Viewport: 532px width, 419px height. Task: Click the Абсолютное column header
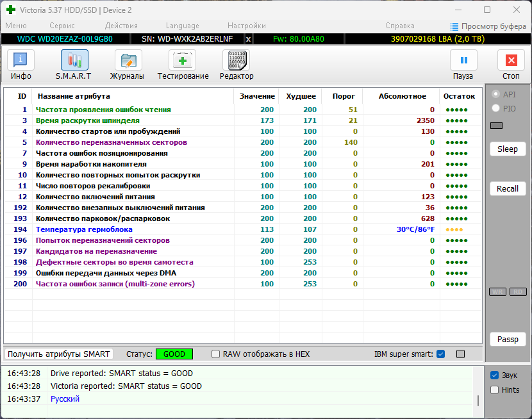pos(402,96)
